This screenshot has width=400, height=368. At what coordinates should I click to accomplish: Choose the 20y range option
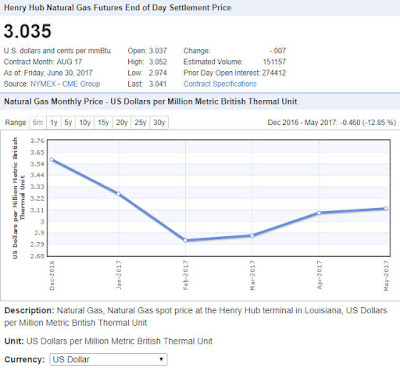tap(122, 123)
